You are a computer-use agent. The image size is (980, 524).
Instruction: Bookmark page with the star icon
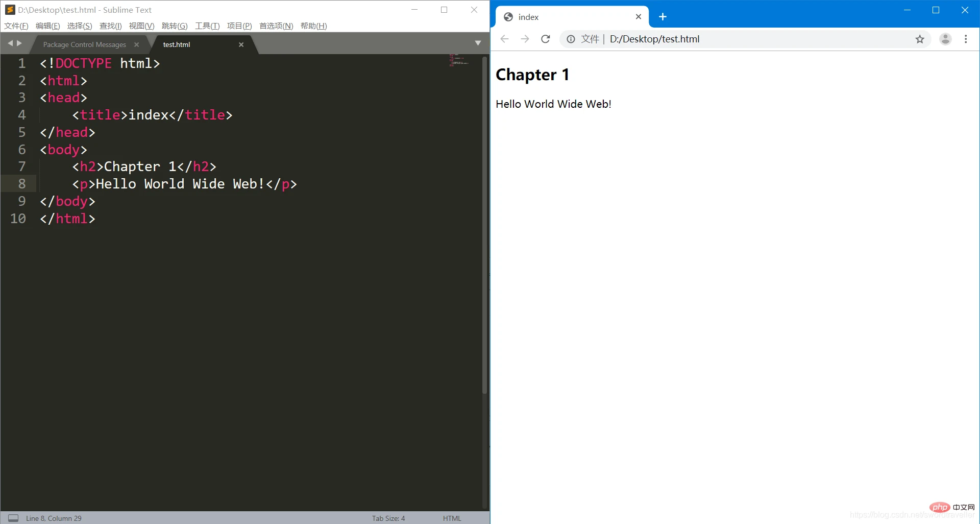tap(920, 39)
